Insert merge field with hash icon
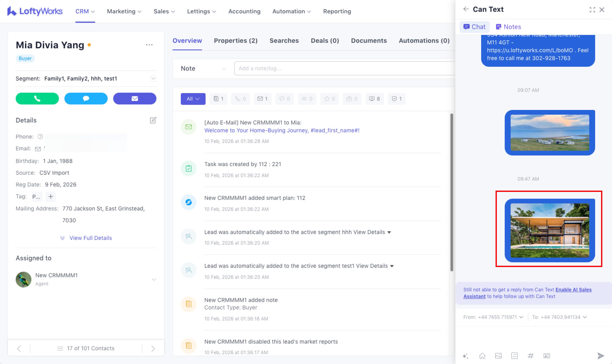 (x=530, y=356)
